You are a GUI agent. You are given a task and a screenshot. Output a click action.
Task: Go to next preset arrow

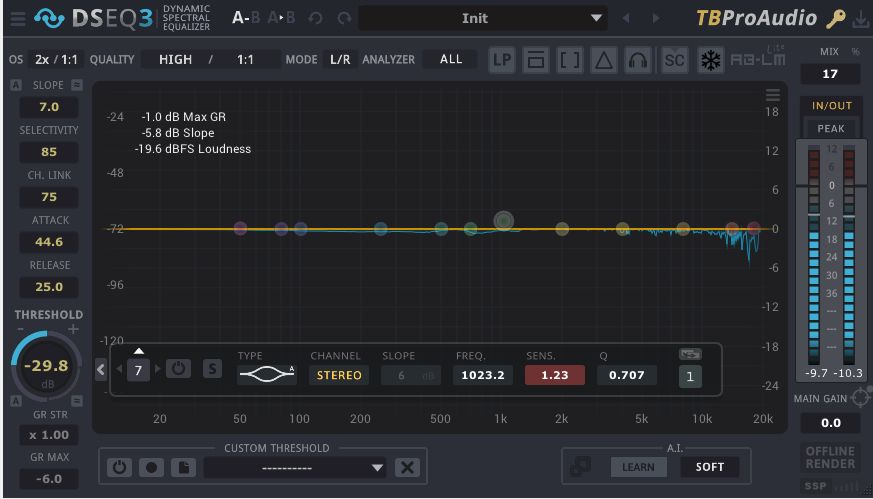pos(655,18)
